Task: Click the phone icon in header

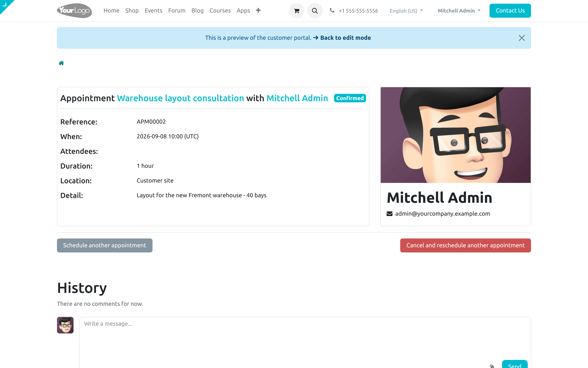Action: click(332, 10)
